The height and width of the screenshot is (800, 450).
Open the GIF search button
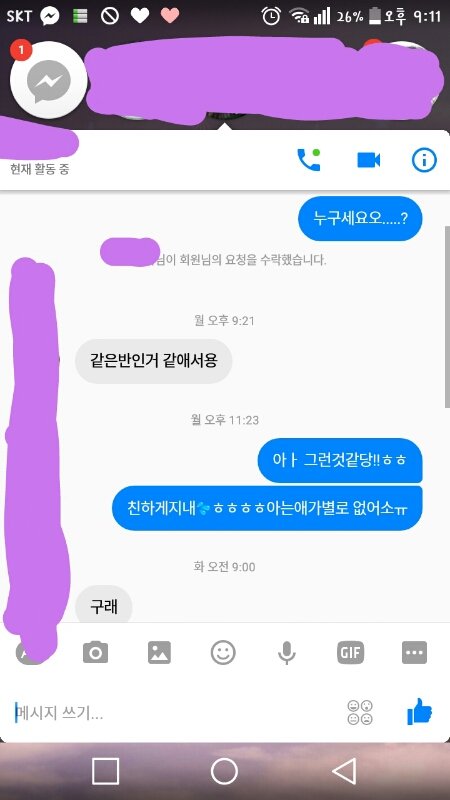pyautogui.click(x=351, y=653)
